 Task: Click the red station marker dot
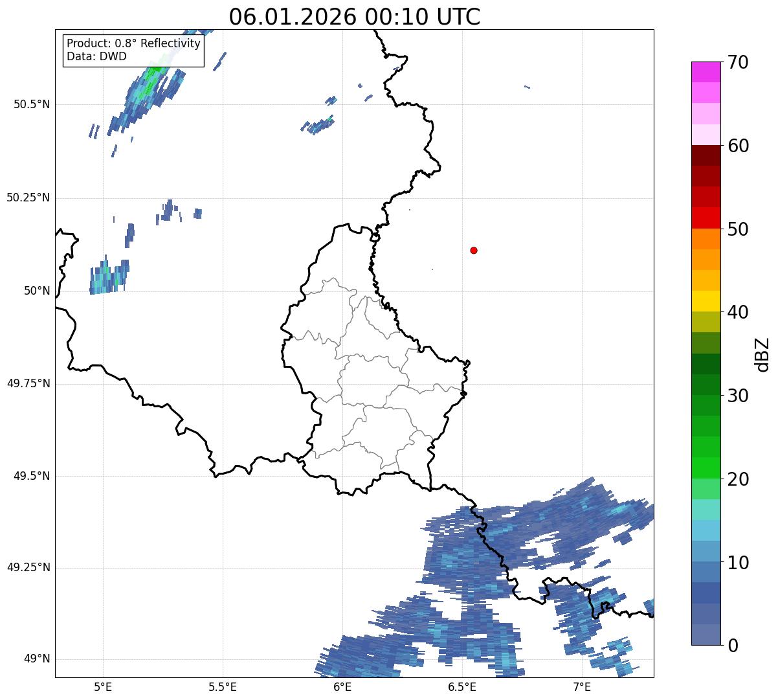coord(474,250)
